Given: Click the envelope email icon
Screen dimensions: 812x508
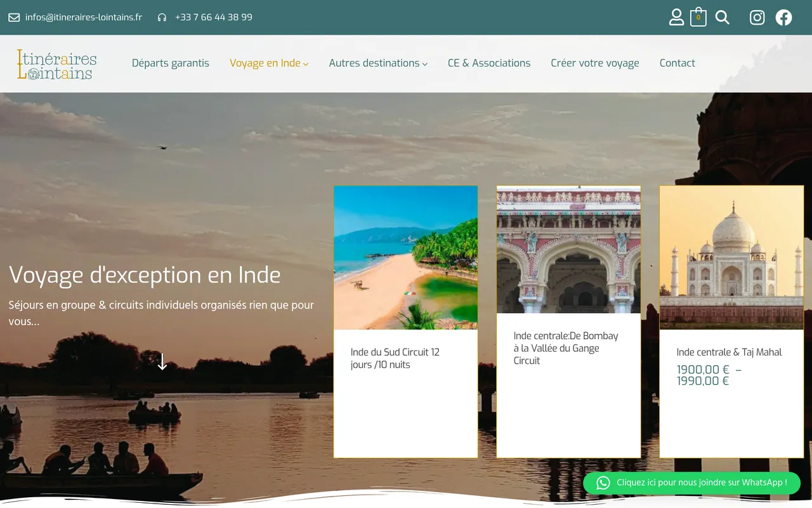Looking at the screenshot, I should click(14, 18).
